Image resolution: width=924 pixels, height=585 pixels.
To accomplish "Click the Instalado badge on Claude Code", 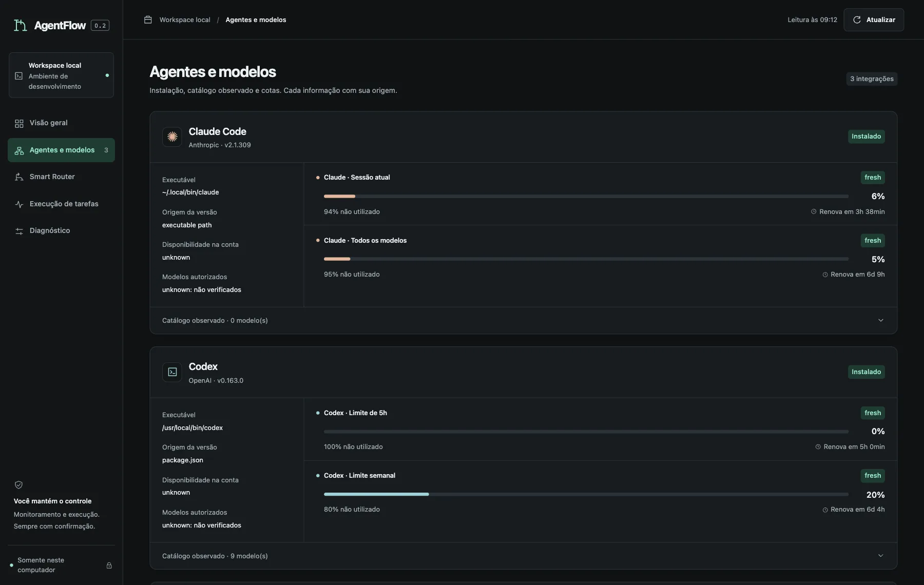I will [866, 136].
